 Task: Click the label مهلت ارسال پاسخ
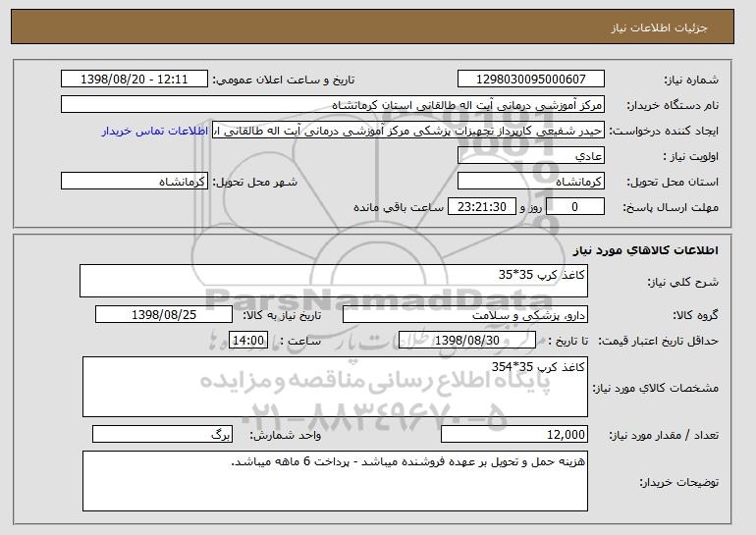coord(671,207)
